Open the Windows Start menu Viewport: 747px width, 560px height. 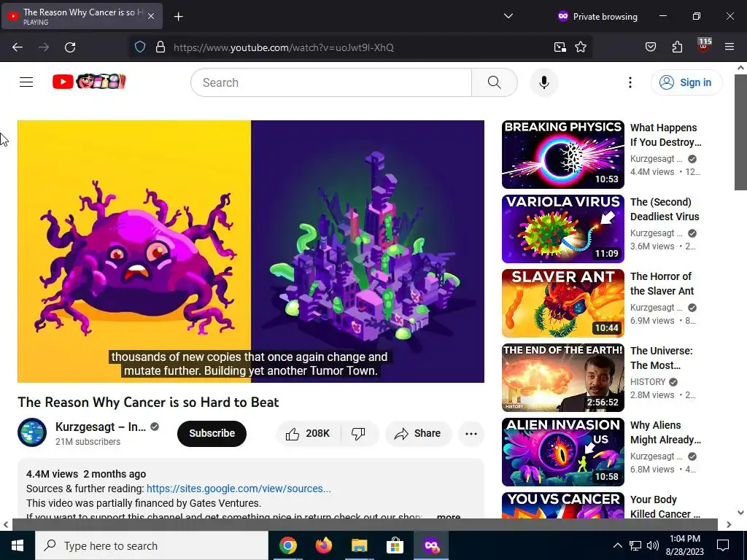pos(18,545)
